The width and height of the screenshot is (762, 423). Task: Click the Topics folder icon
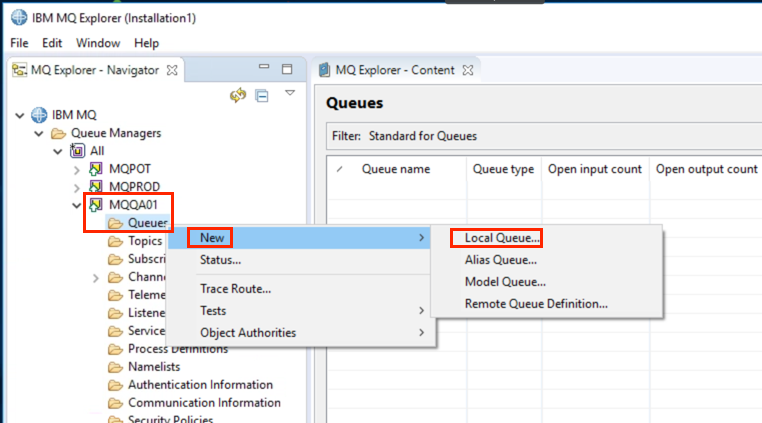click(115, 241)
